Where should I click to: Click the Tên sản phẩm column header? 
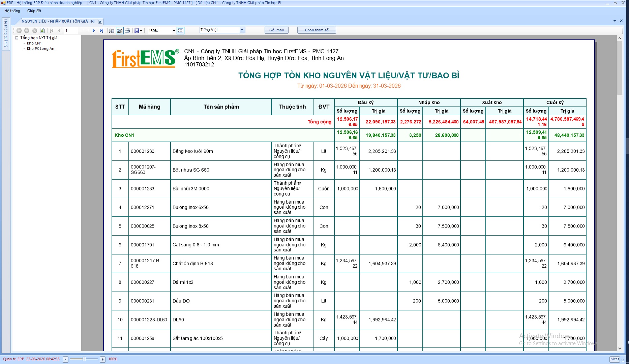click(221, 107)
